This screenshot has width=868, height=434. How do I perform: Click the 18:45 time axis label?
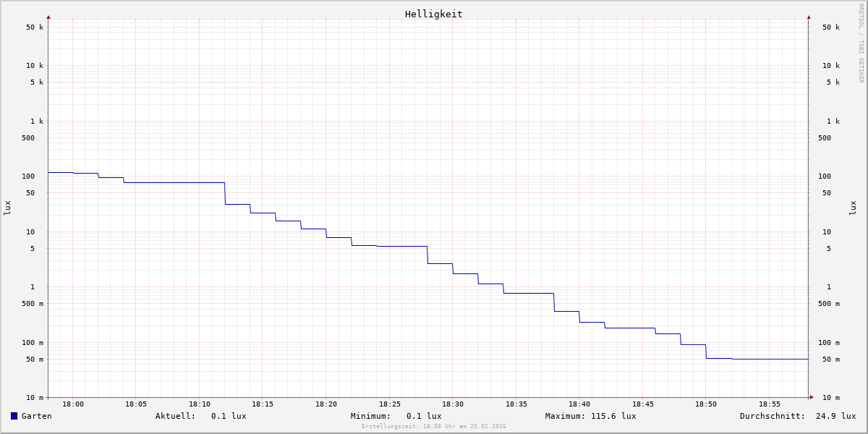click(643, 404)
